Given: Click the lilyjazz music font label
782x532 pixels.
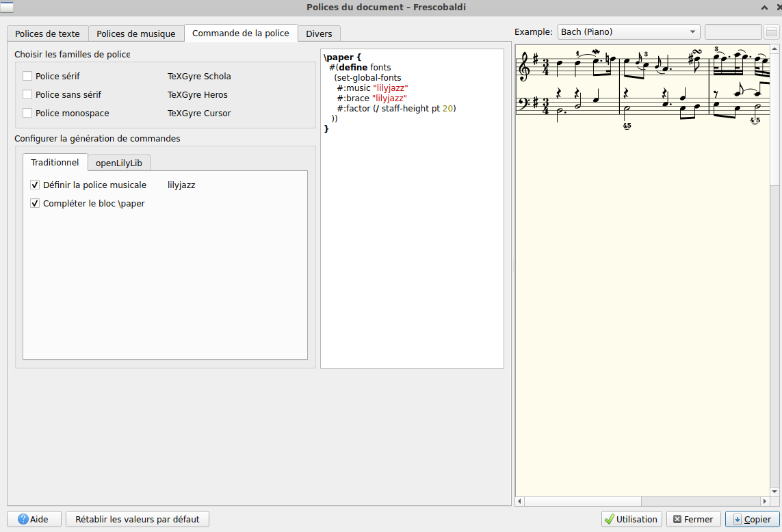Looking at the screenshot, I should pyautogui.click(x=181, y=185).
